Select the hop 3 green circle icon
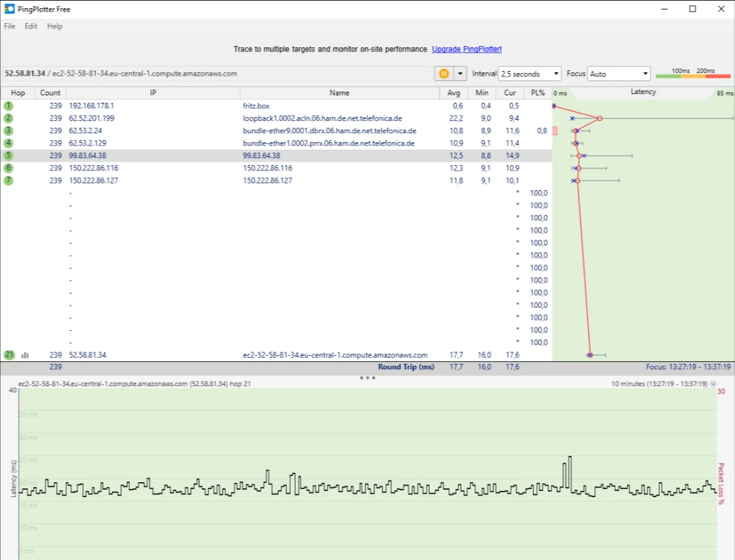This screenshot has width=735, height=560. [9, 131]
